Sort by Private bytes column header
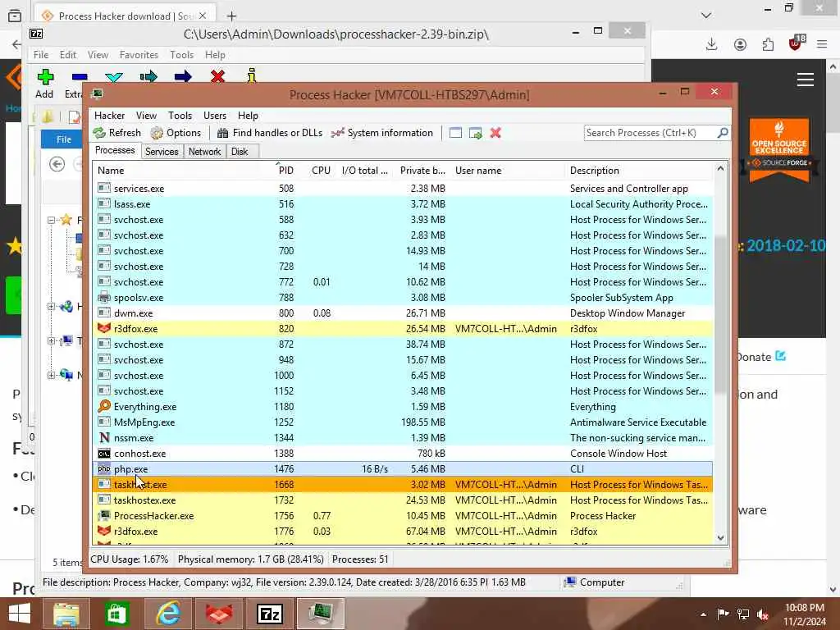The height and width of the screenshot is (630, 840). [422, 171]
